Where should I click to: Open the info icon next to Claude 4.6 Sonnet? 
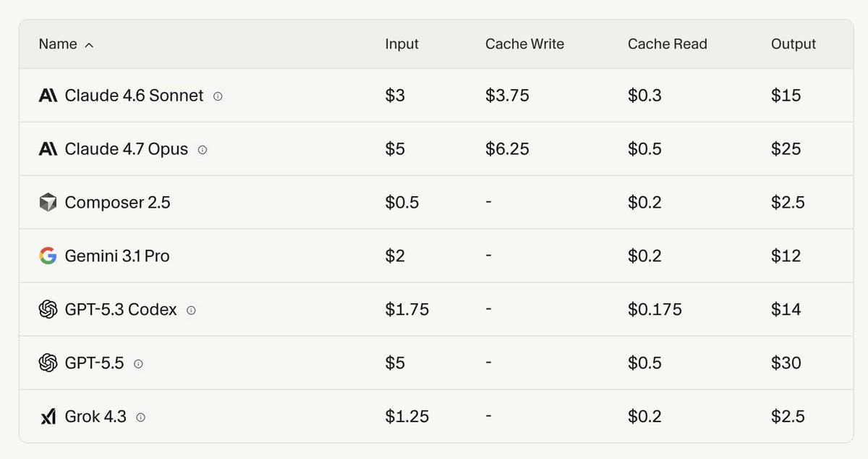tap(218, 96)
